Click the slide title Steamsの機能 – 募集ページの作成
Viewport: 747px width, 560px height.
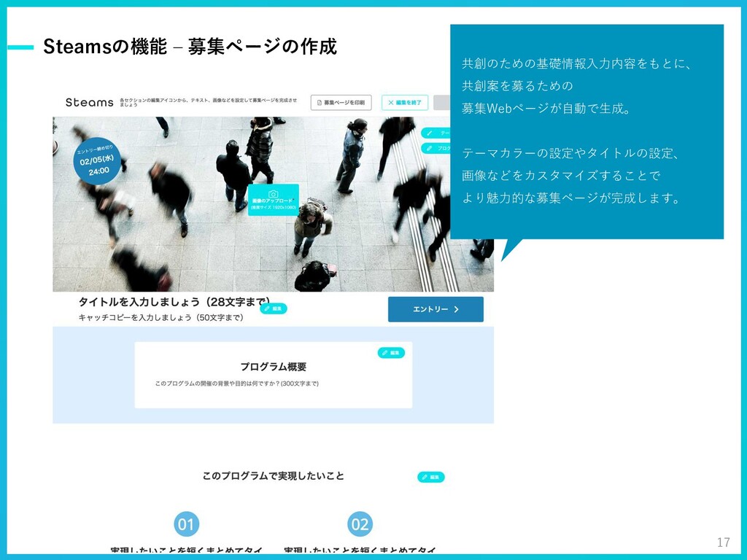coord(190,47)
